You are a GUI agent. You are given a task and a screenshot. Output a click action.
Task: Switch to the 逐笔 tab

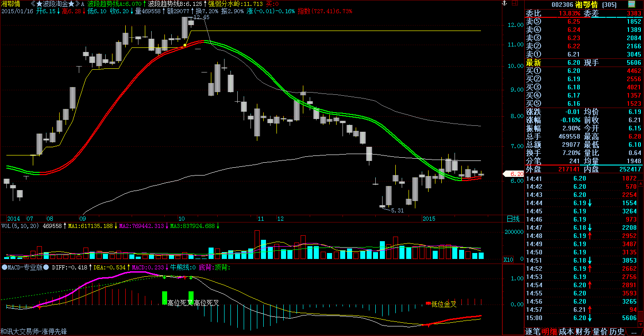(533, 331)
